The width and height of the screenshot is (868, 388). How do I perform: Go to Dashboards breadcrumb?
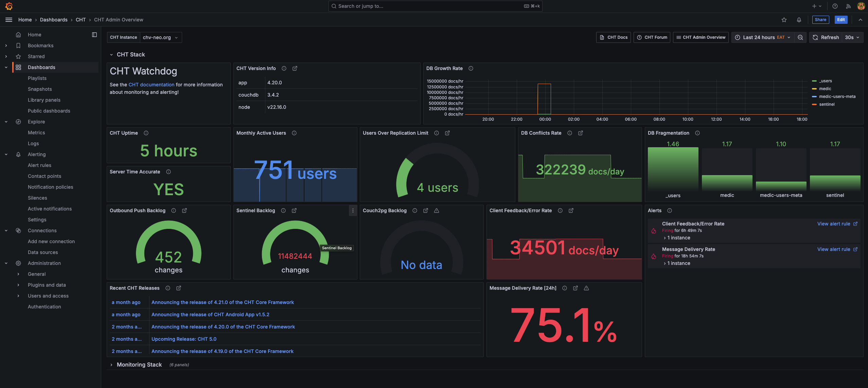click(54, 20)
